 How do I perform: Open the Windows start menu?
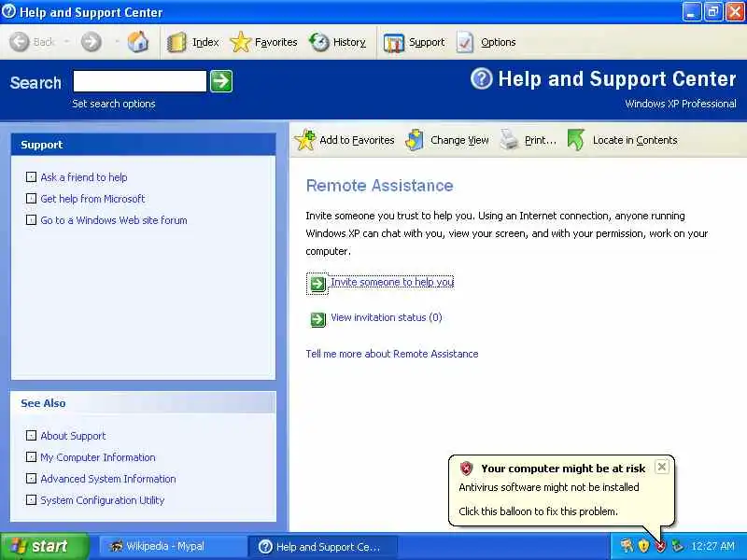click(44, 546)
